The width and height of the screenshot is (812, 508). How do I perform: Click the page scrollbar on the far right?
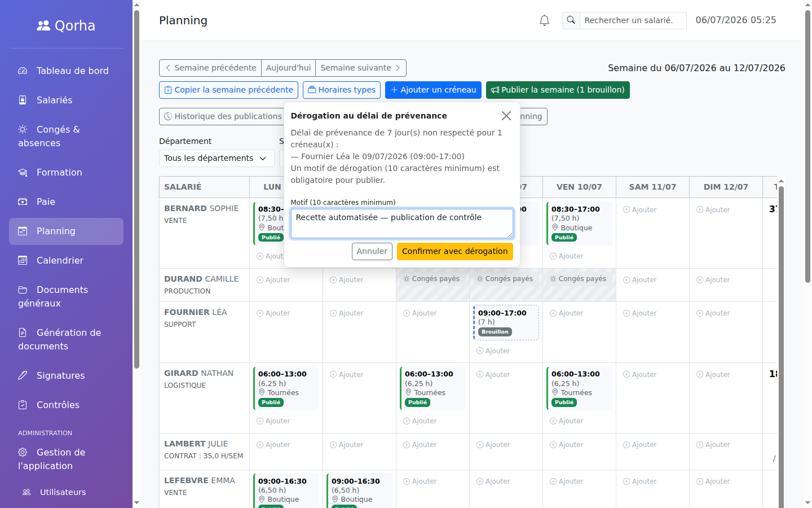pos(807,147)
